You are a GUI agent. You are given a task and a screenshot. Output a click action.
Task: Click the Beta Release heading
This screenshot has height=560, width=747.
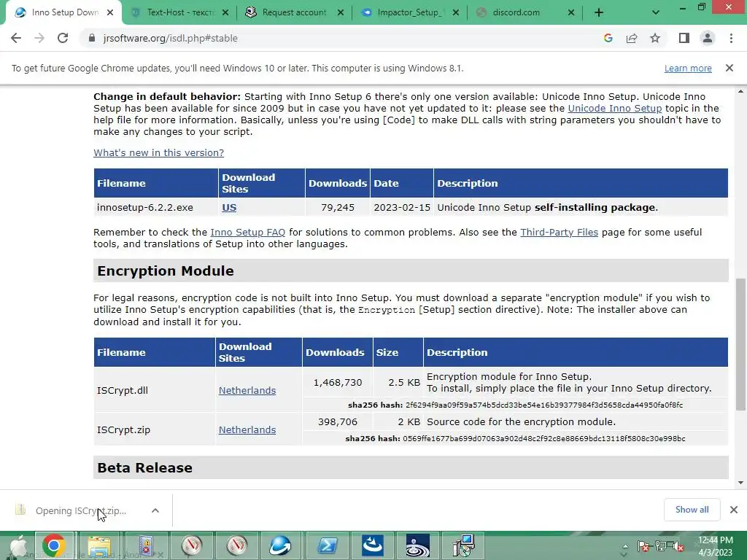(145, 467)
